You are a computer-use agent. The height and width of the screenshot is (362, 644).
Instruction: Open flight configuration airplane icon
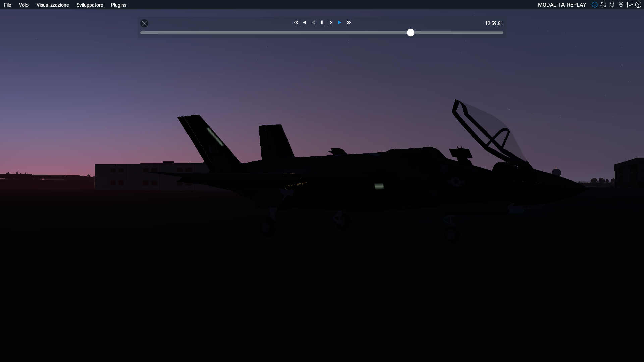[603, 5]
